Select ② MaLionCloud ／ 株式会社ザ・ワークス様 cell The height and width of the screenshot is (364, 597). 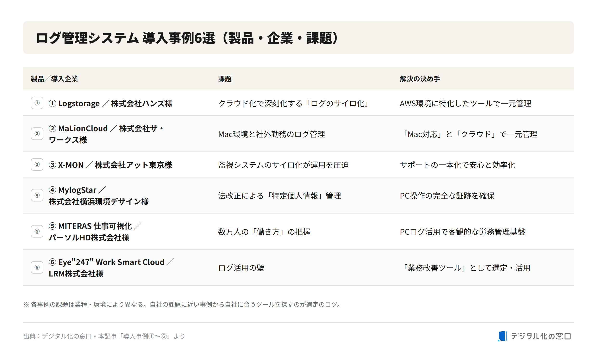click(x=106, y=134)
